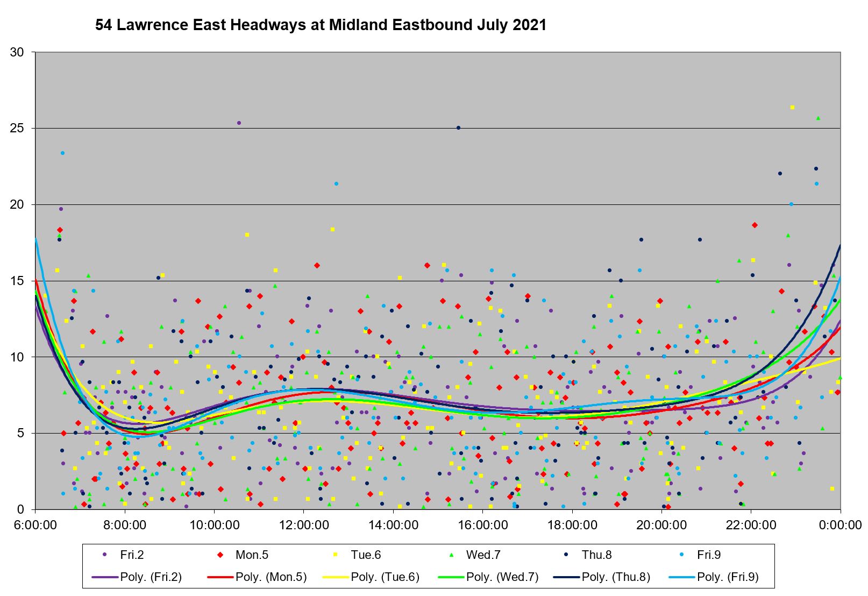868x596 pixels.
Task: Click the Poly. (Tue.6) yellow legend line
Action: pyautogui.click(x=335, y=577)
